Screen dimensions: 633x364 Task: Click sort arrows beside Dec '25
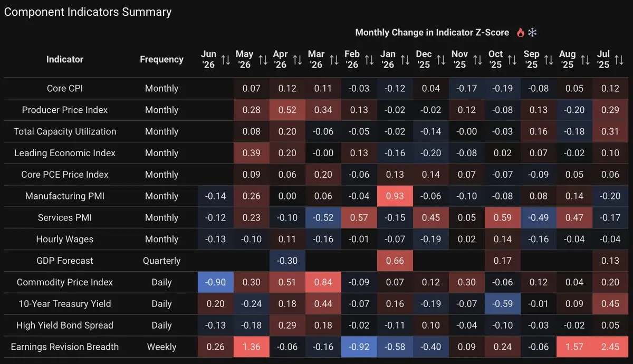click(x=441, y=60)
